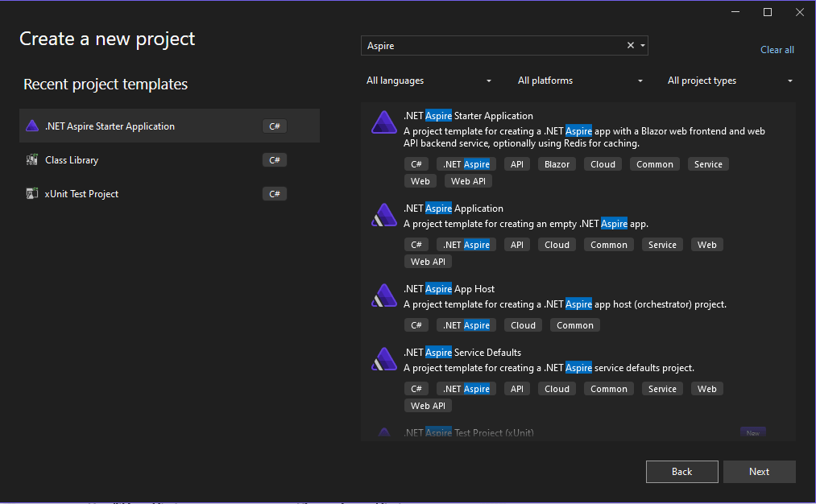The width and height of the screenshot is (816, 504).
Task: Click the Cloud tag under App Host
Action: point(523,325)
